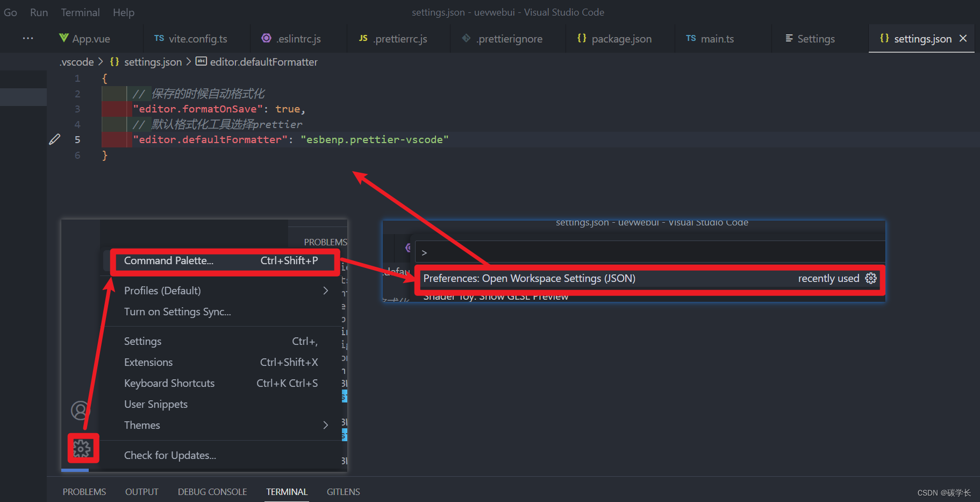Open the Accounts avatar icon
Image resolution: width=980 pixels, height=502 pixels.
point(80,411)
